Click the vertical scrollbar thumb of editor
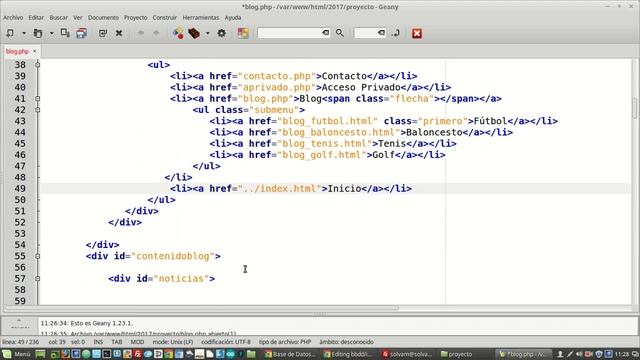This screenshot has height=360, width=640. (635, 108)
